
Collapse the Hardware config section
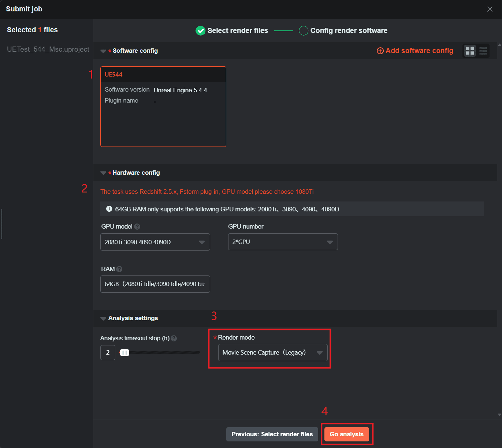[103, 173]
